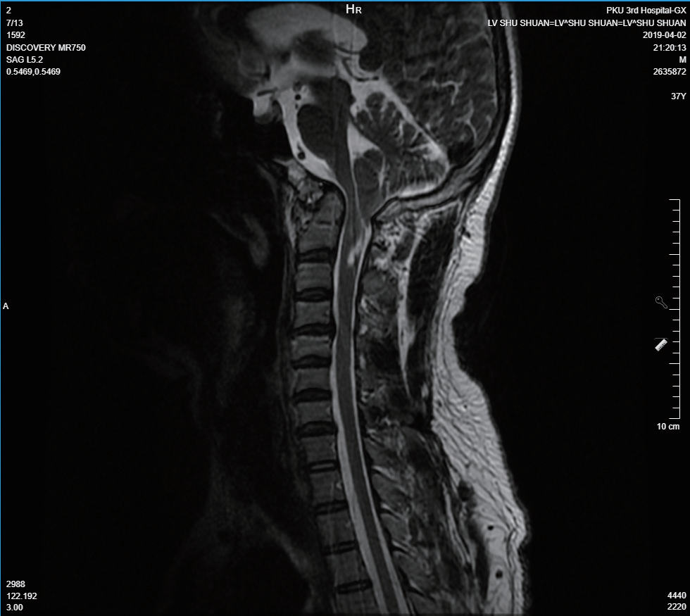Click the 4440 window value bottom right

coord(675,596)
